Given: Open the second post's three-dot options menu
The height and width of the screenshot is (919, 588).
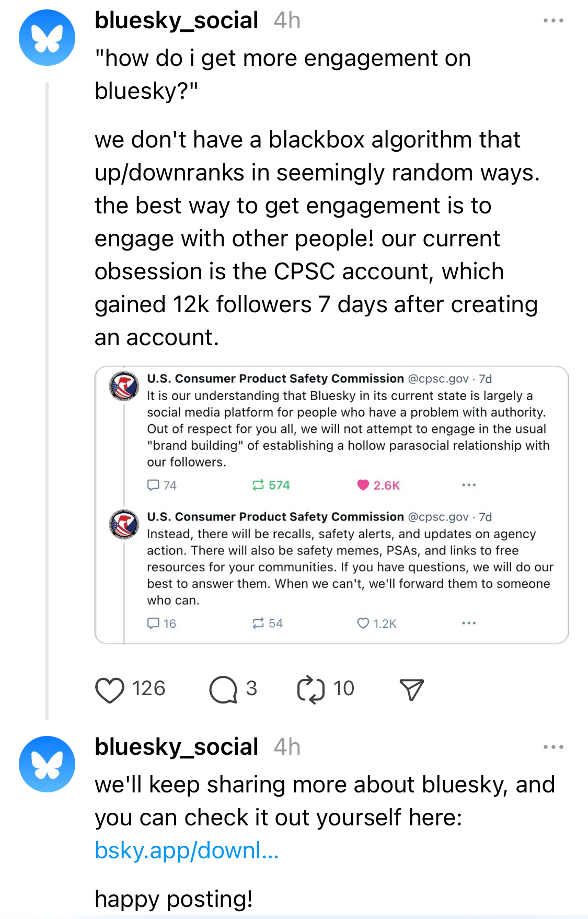Looking at the screenshot, I should [553, 747].
